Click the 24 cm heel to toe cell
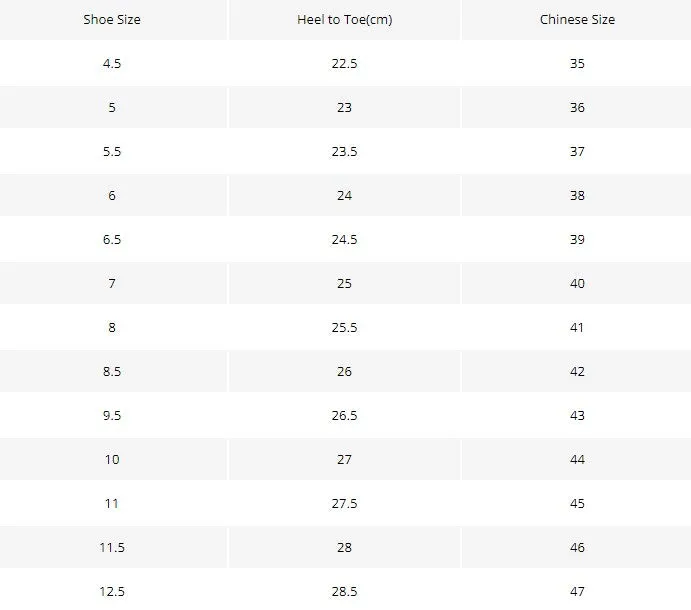This screenshot has width=691, height=610. [x=345, y=195]
